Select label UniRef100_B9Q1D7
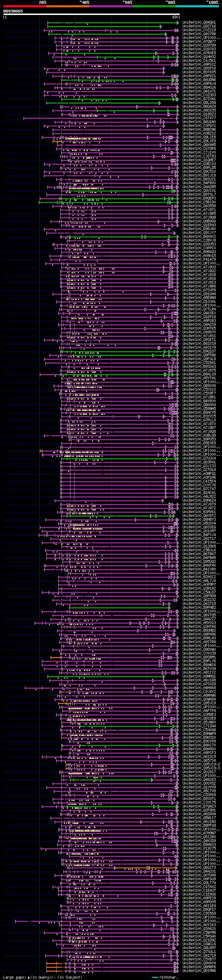Image resolution: width=222 pixels, height=980 pixels. (199, 351)
